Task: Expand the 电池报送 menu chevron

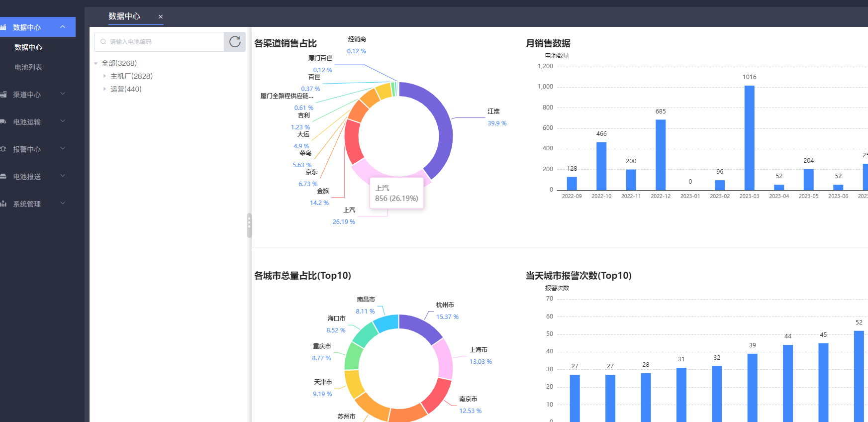Action: click(x=63, y=176)
